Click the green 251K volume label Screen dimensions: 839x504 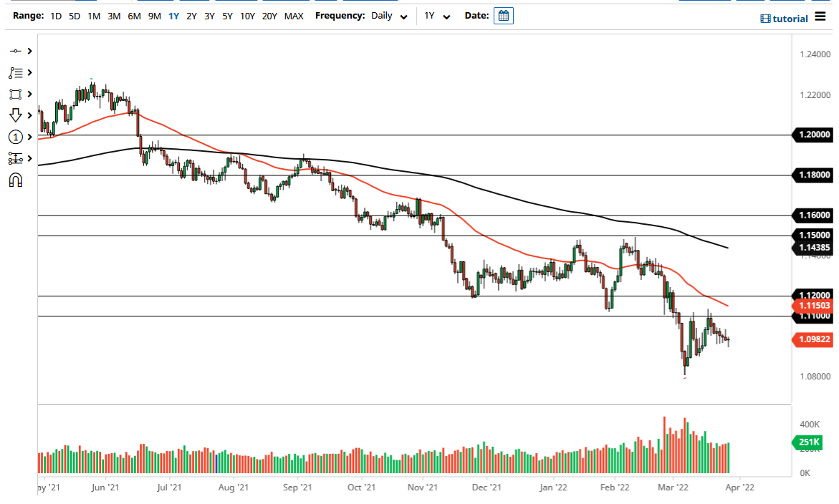point(807,442)
